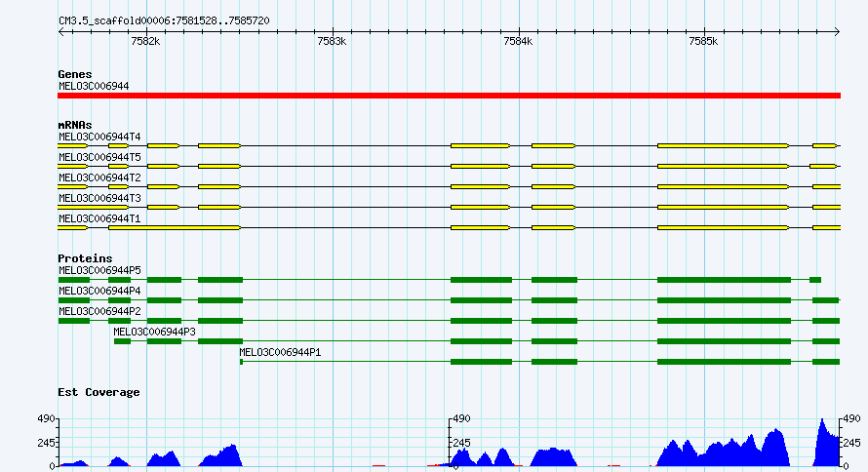Click the Est Coverage track heading

[99, 392]
